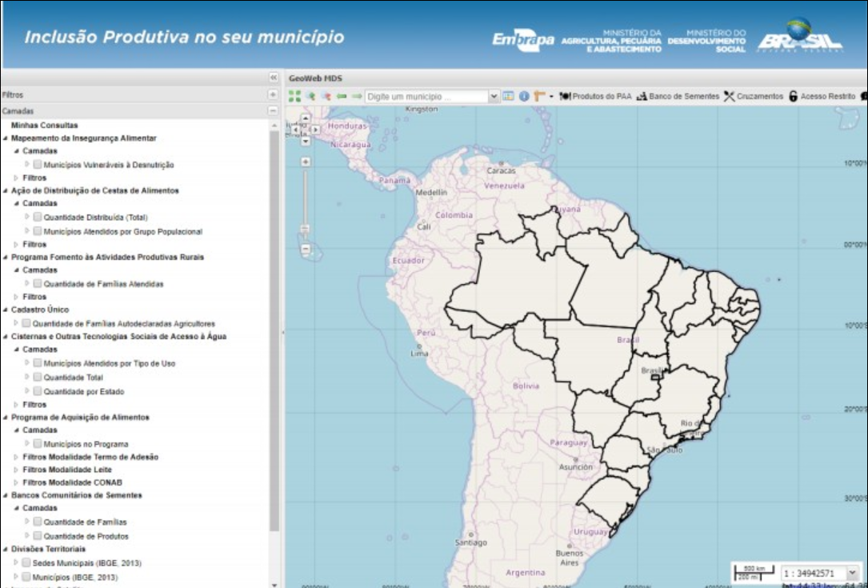Image resolution: width=868 pixels, height=588 pixels.
Task: Check Quantidade Total layer
Action: pos(38,377)
